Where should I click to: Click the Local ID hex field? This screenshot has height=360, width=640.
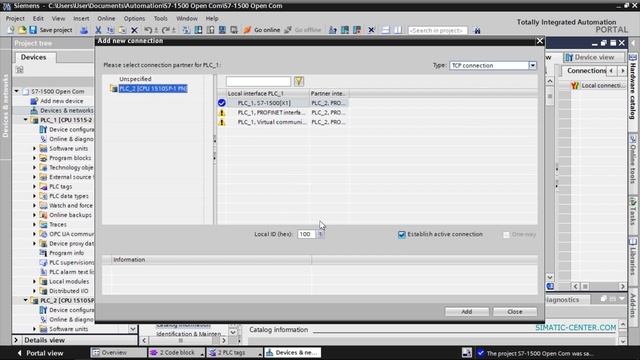307,234
